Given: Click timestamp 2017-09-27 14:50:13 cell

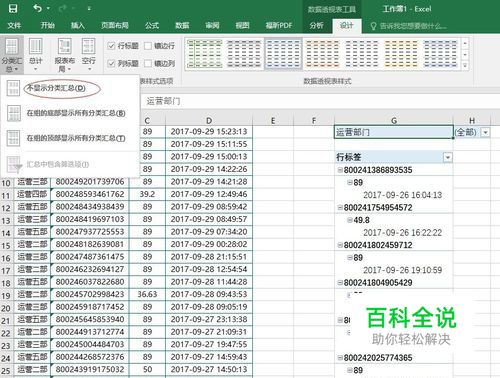Looking at the screenshot, I should point(209,369).
